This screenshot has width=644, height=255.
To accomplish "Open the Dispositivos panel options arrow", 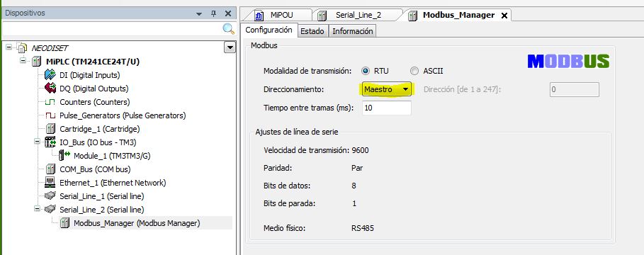I will pyautogui.click(x=199, y=14).
